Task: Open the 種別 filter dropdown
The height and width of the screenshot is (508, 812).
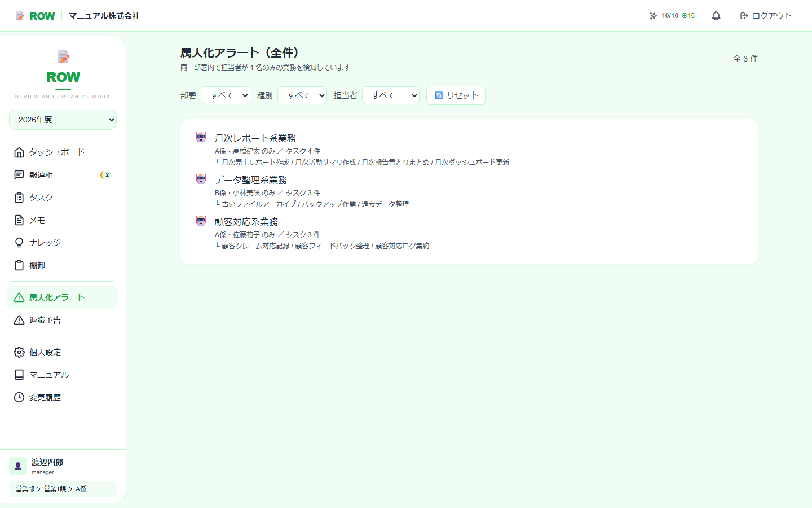Action: [x=302, y=95]
